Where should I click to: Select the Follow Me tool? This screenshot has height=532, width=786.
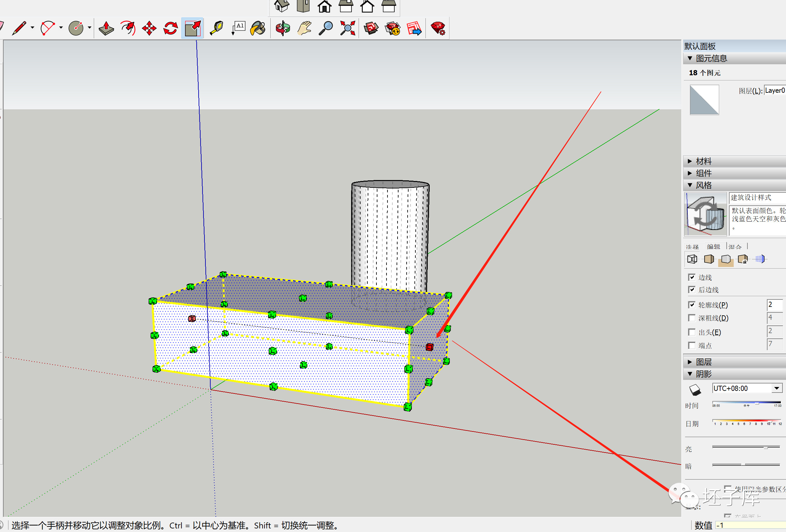coord(128,28)
